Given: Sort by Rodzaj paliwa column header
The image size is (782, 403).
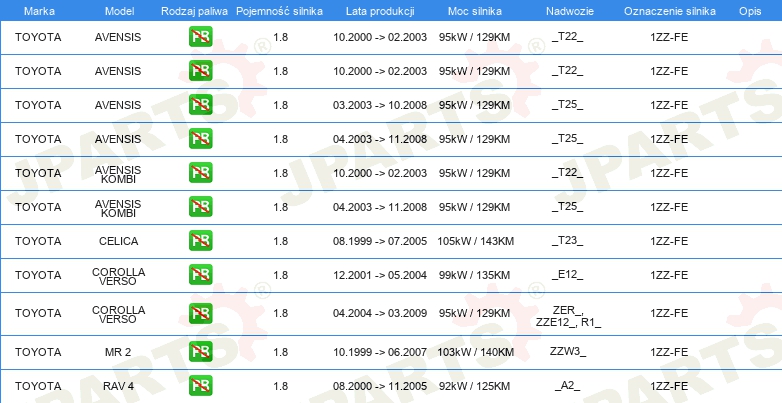Looking at the screenshot, I should point(194,11).
